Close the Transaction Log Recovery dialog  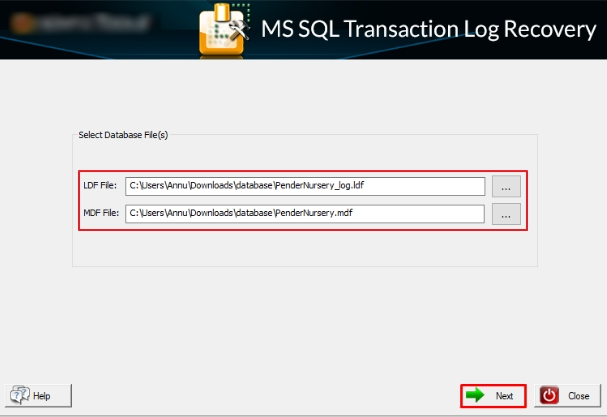(x=567, y=396)
